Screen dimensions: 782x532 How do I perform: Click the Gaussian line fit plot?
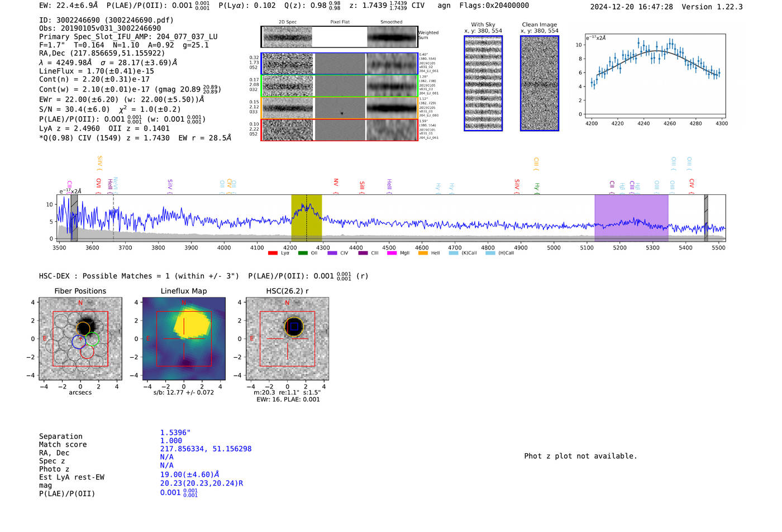(x=655, y=75)
